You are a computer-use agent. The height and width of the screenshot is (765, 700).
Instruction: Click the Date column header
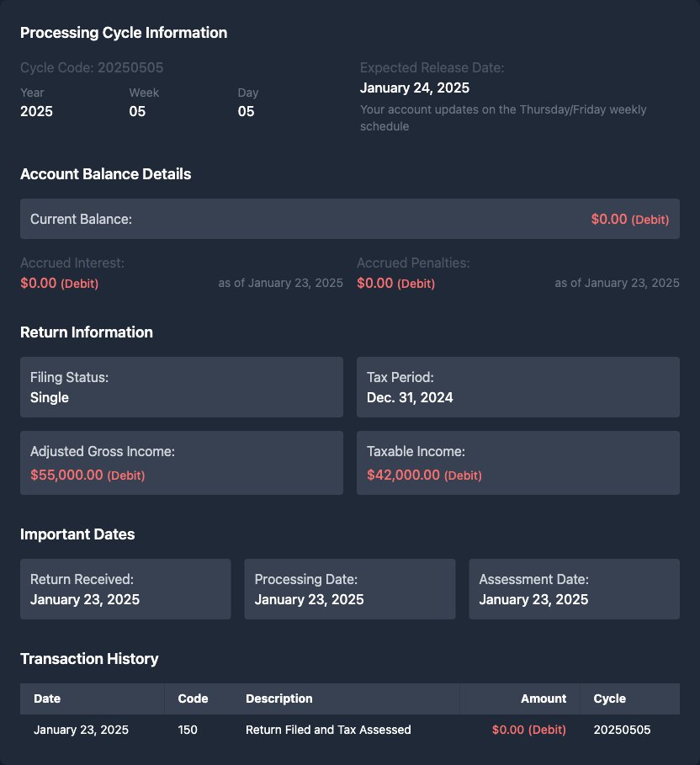(x=47, y=699)
